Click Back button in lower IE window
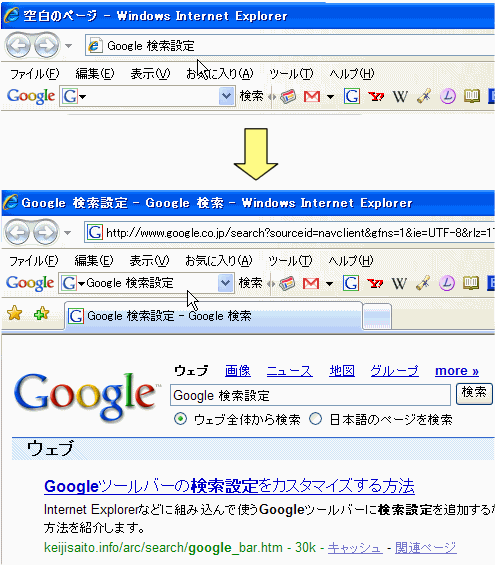Viewport: 495px width, 565px height. coord(17,232)
